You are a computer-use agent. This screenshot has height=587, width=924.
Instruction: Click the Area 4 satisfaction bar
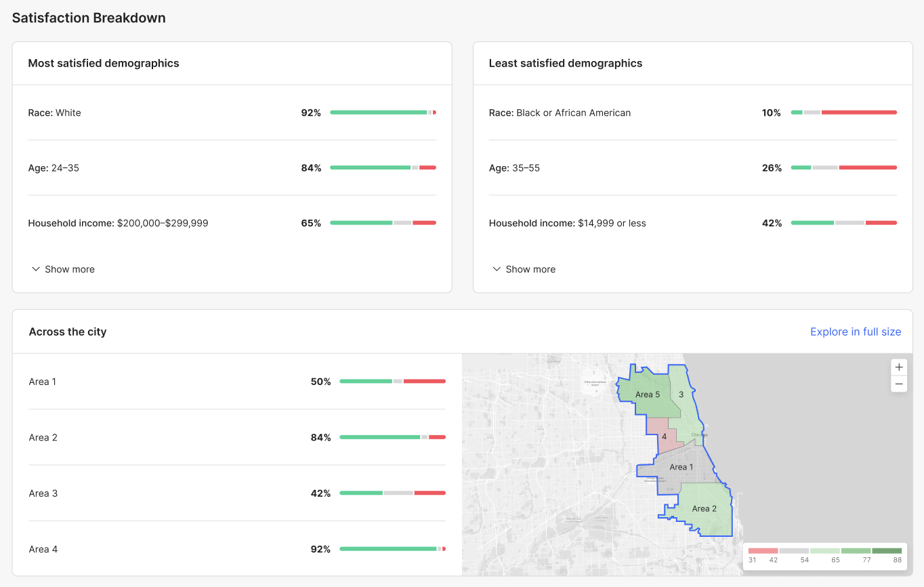tap(392, 549)
